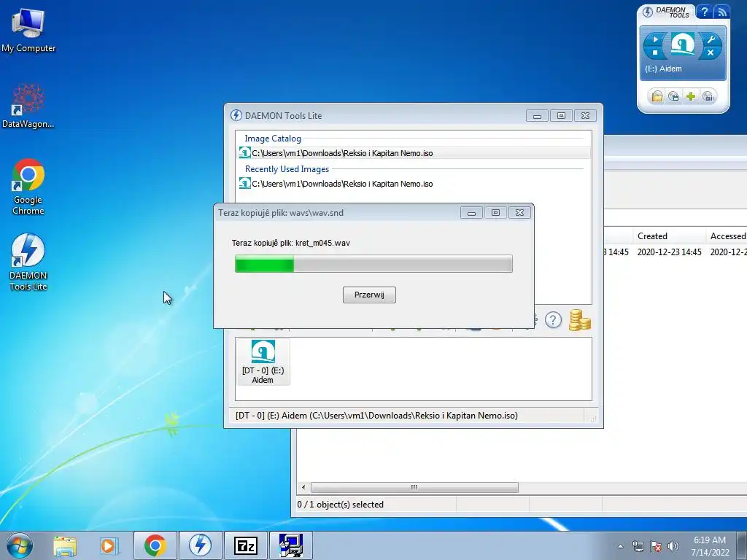Click the Przerwij button to cancel copying
The image size is (747, 560).
click(369, 295)
